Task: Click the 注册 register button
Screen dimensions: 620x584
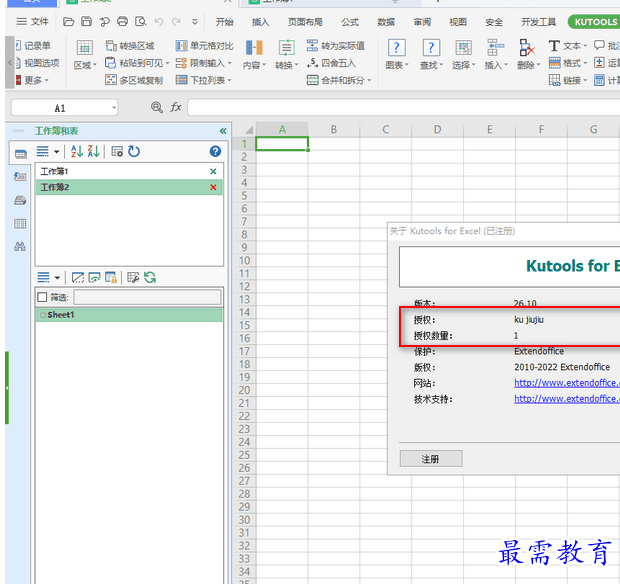Action: pyautogui.click(x=431, y=459)
